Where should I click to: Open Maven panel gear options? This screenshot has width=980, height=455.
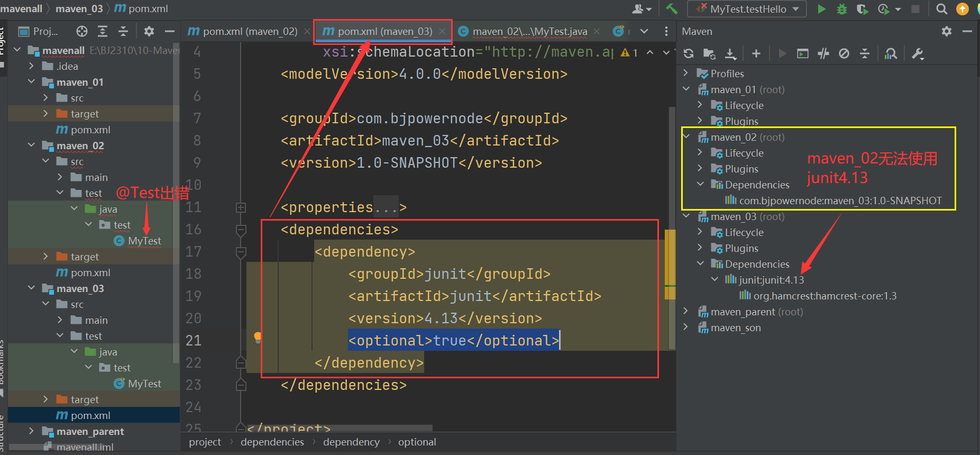click(x=947, y=31)
